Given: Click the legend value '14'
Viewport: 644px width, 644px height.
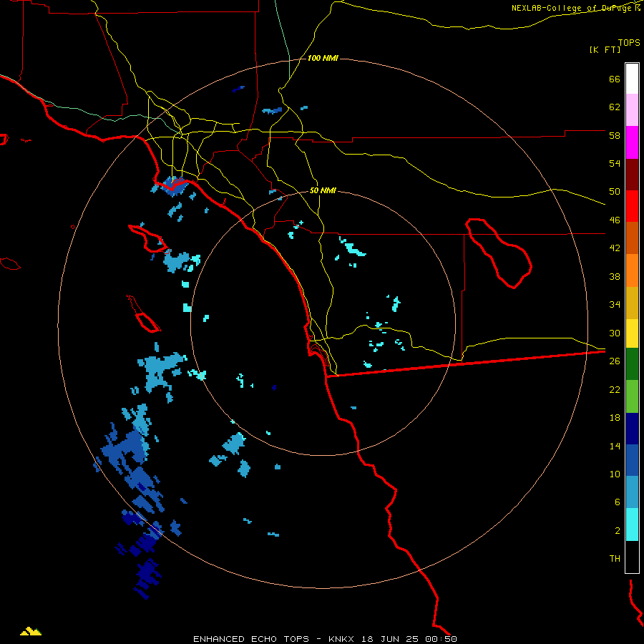Looking at the screenshot, I should [x=615, y=446].
